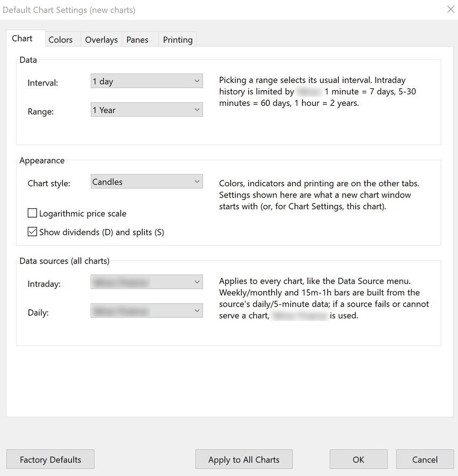Screen dimensions: 458x476
Task: Open the Colors tab
Action: click(63, 40)
